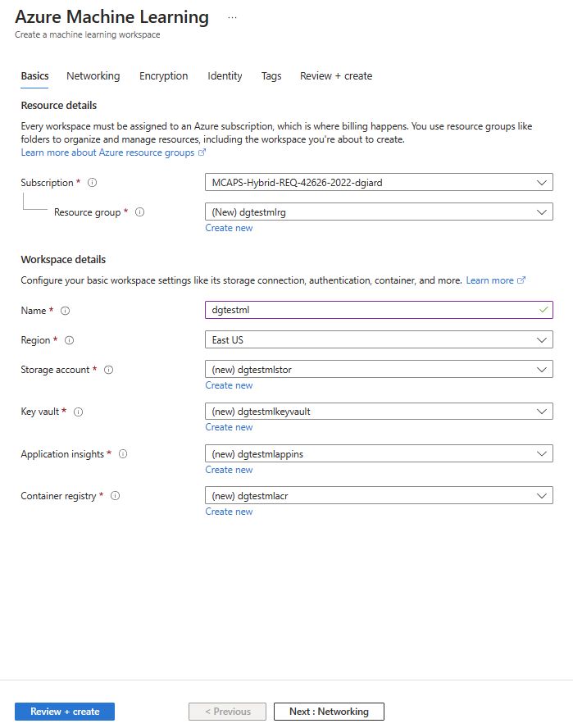Click the Azure Machine Learning page title

coord(112,17)
